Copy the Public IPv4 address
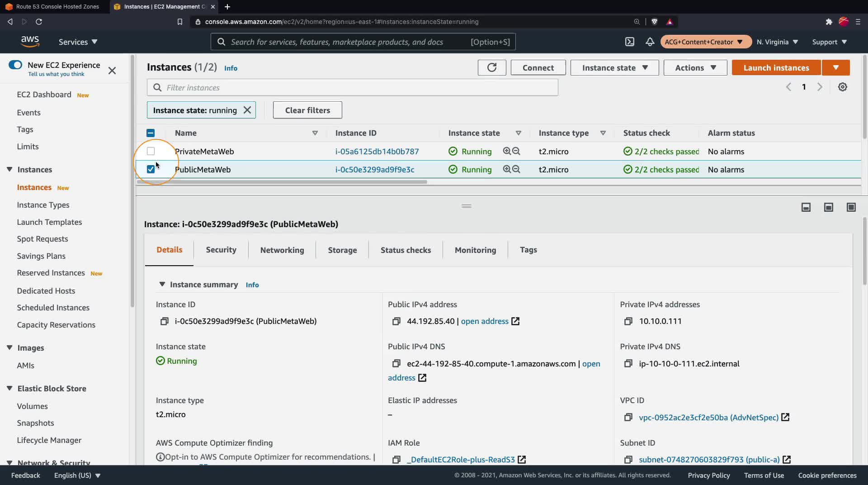This screenshot has height=485, width=868. coord(396,321)
